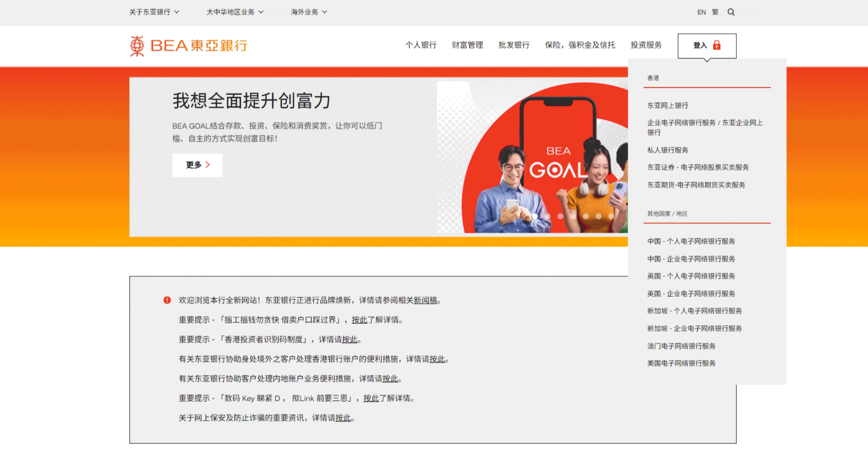
Task: Click the red alert icon in notice box
Action: 167,300
